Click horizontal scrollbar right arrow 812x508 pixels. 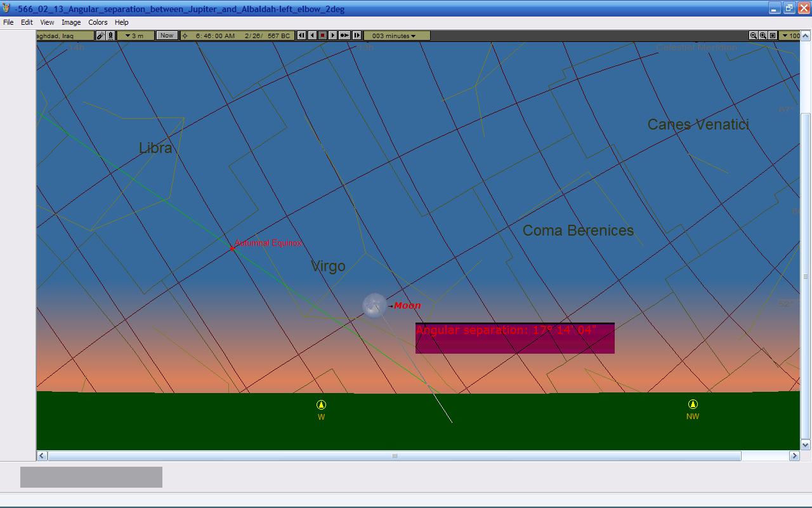click(x=794, y=455)
